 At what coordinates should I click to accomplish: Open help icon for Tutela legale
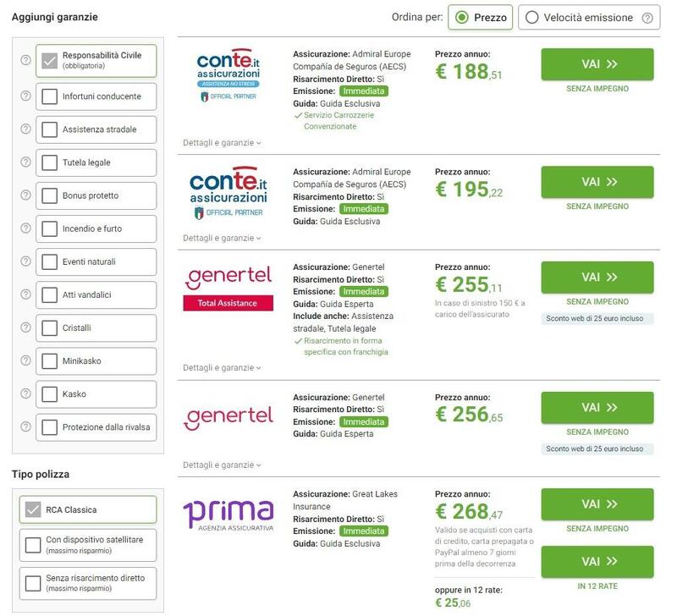pyautogui.click(x=25, y=162)
